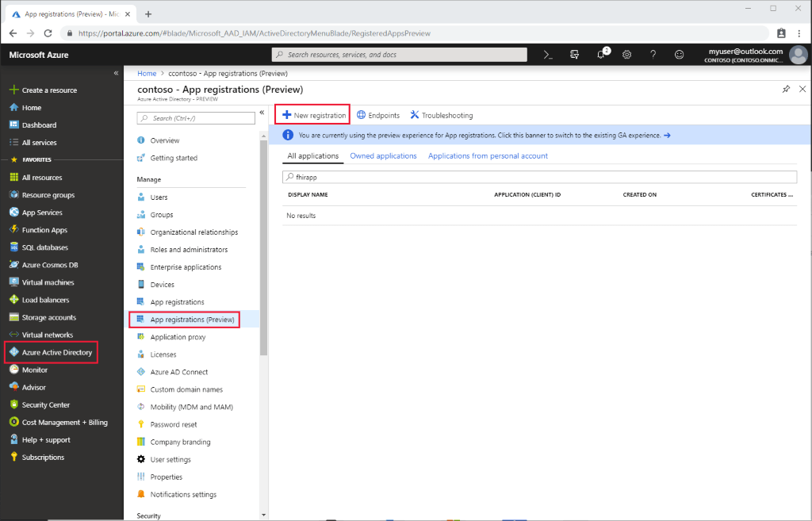Click the banner's switch-experience arrow
The height and width of the screenshot is (521, 812).
667,136
